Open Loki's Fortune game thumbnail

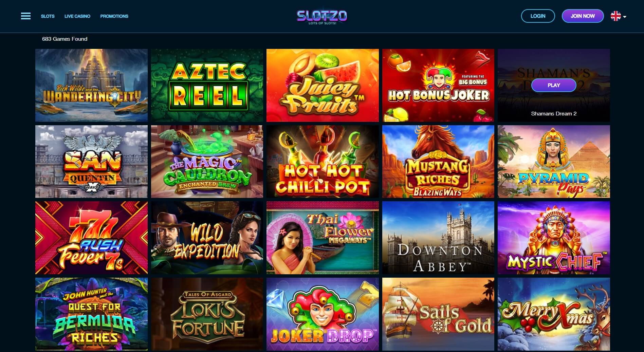click(207, 314)
